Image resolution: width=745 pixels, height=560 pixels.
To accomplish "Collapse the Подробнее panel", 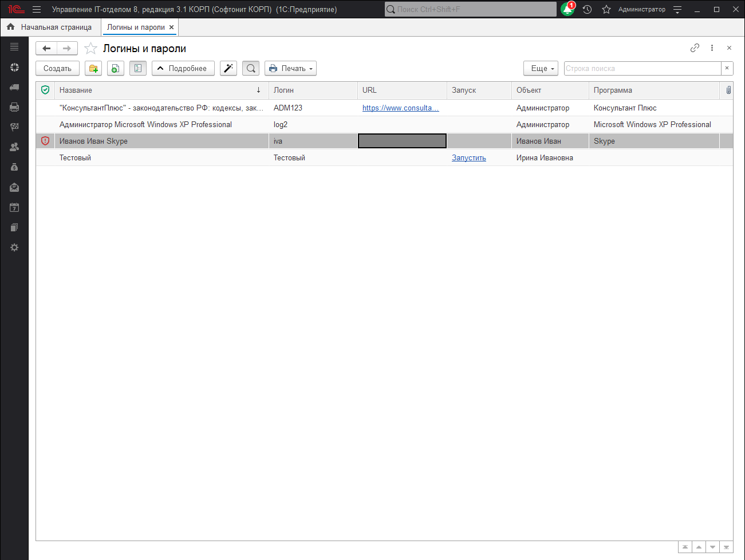I will [x=183, y=69].
